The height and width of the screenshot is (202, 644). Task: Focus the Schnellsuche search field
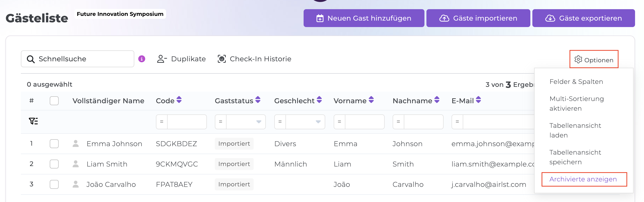coord(83,59)
